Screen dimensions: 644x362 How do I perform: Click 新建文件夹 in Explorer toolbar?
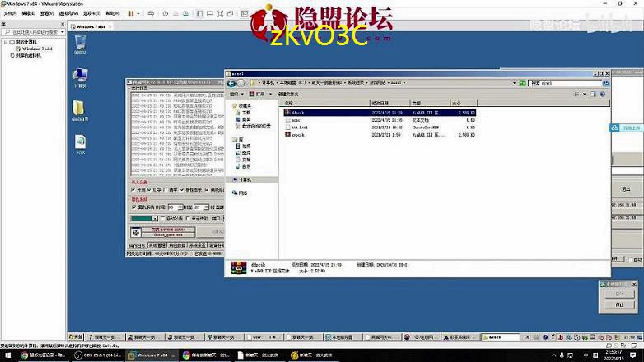[288, 95]
